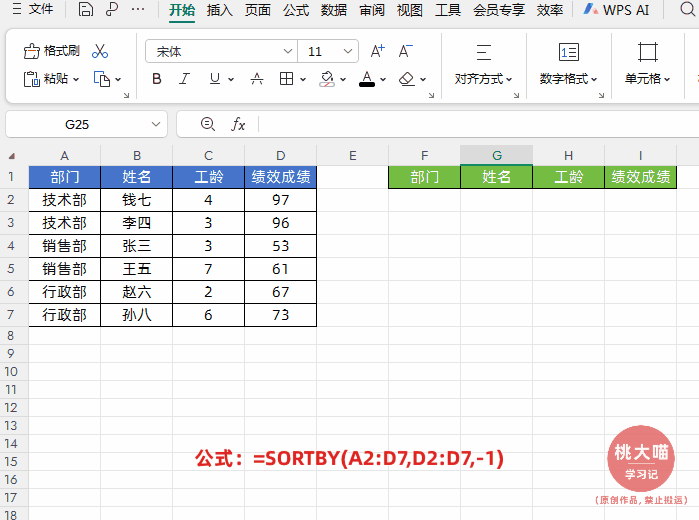Click the select-all corner triangle
The width and height of the screenshot is (699, 520).
coord(12,156)
